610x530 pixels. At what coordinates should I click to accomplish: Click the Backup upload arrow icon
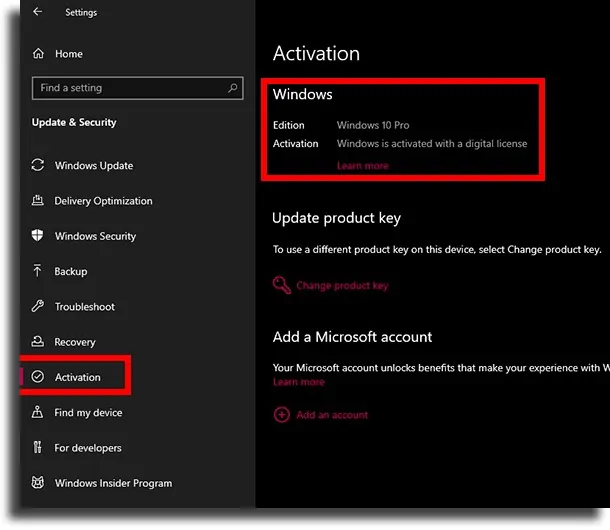click(37, 270)
